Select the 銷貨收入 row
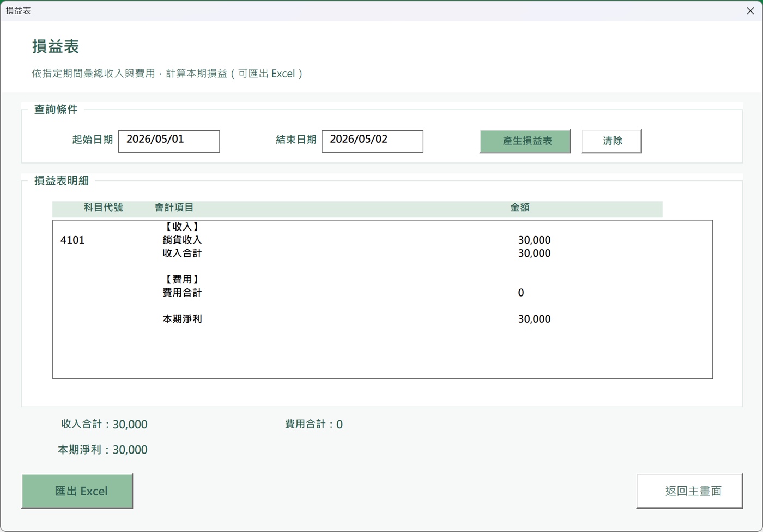This screenshot has height=532, width=763. point(383,240)
